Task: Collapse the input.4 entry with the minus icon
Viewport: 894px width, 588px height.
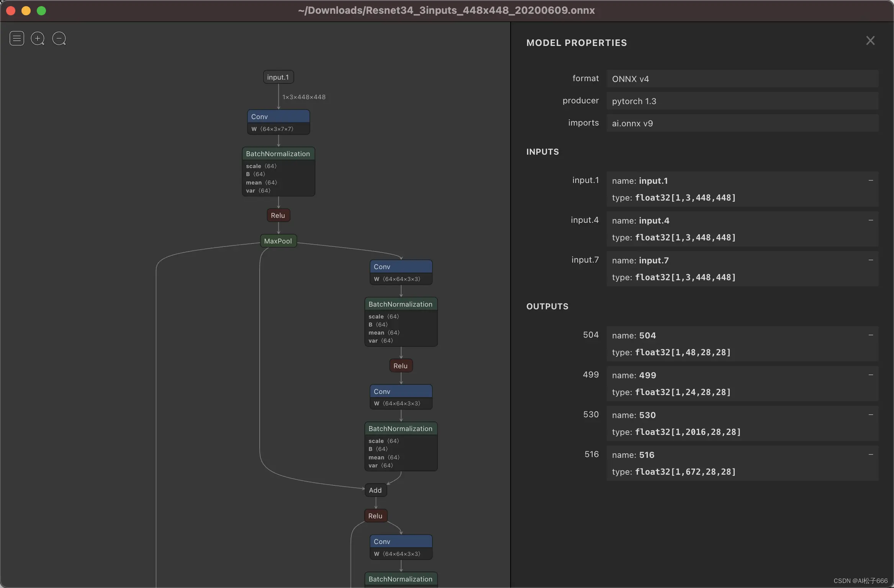Action: (x=871, y=220)
